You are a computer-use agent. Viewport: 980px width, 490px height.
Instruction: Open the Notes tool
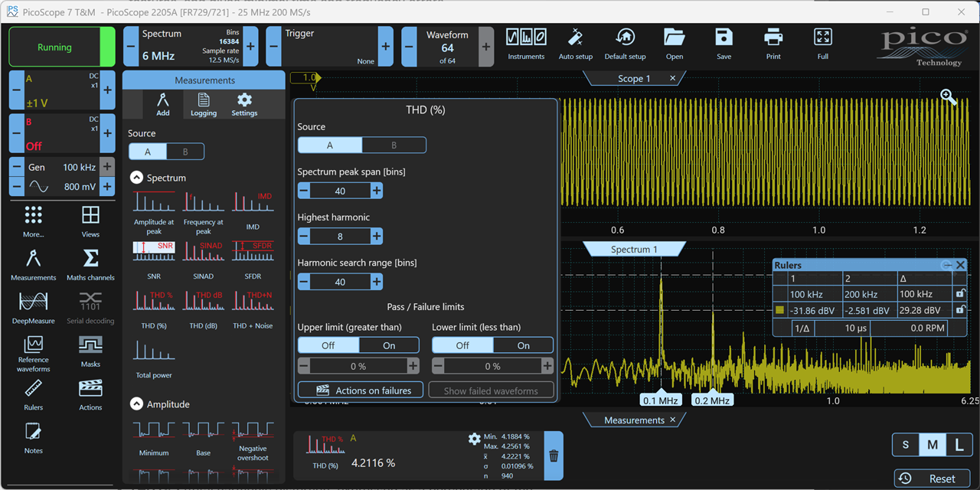34,439
